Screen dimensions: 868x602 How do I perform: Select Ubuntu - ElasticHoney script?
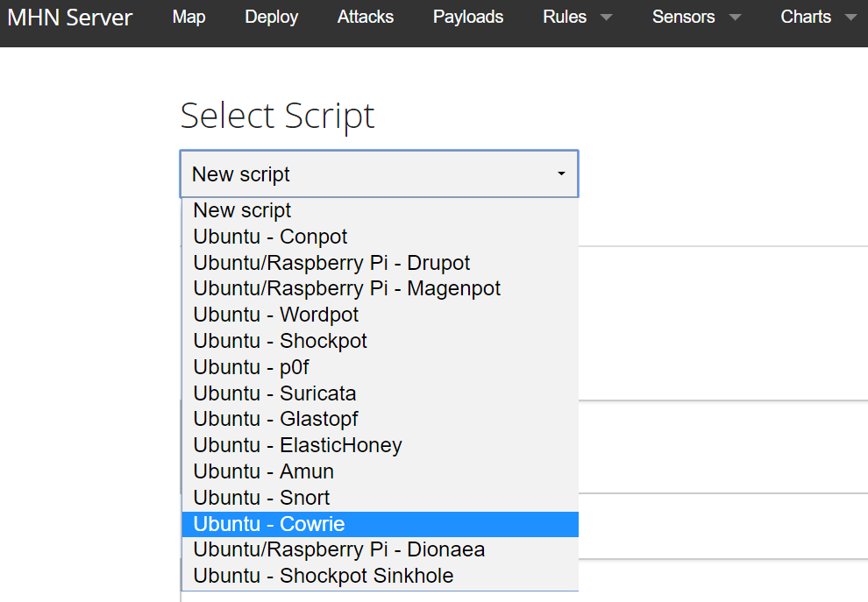(298, 445)
